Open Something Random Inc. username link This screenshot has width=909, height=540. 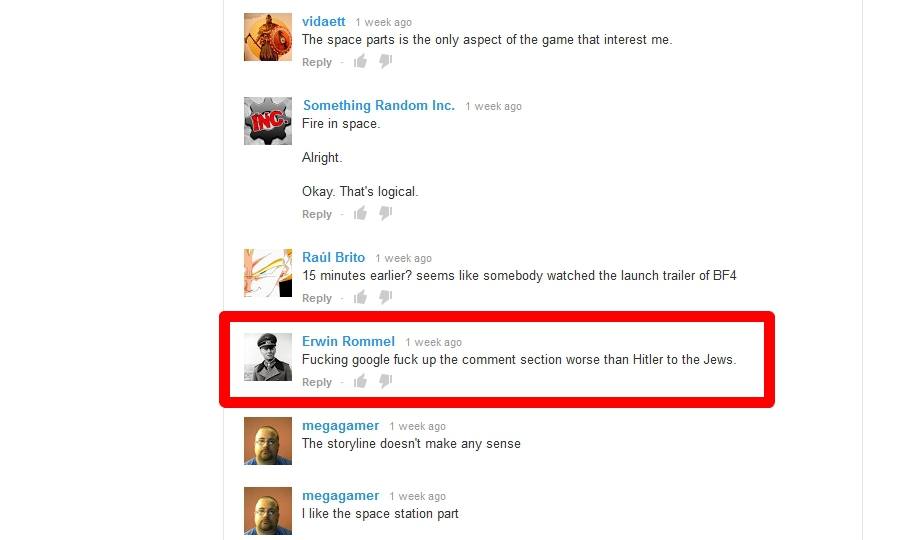(379, 106)
